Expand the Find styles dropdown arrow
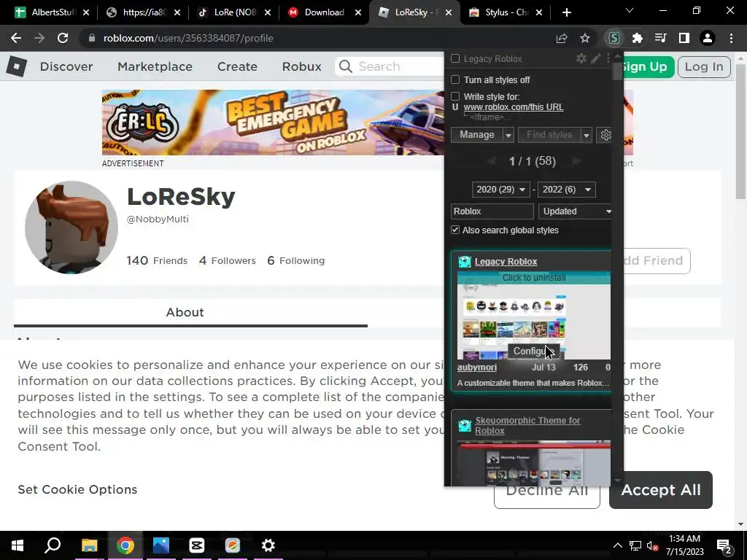Screen dimensions: 747x560 coord(587,135)
